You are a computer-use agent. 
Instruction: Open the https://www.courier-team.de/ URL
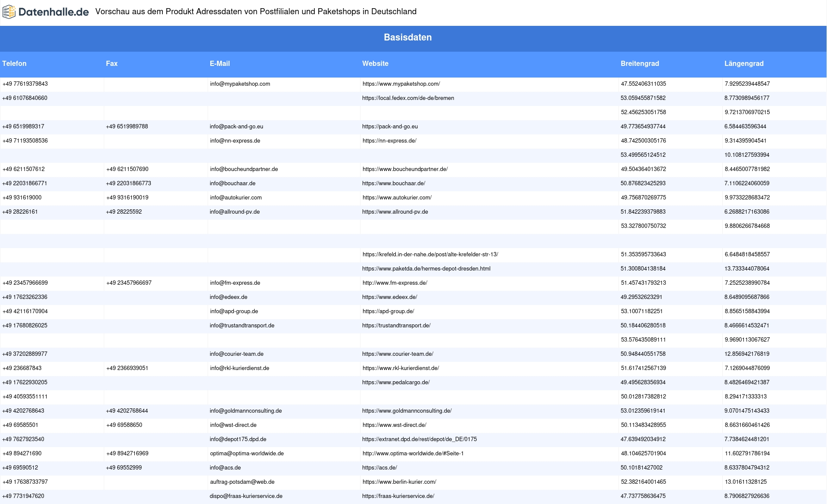tap(398, 354)
